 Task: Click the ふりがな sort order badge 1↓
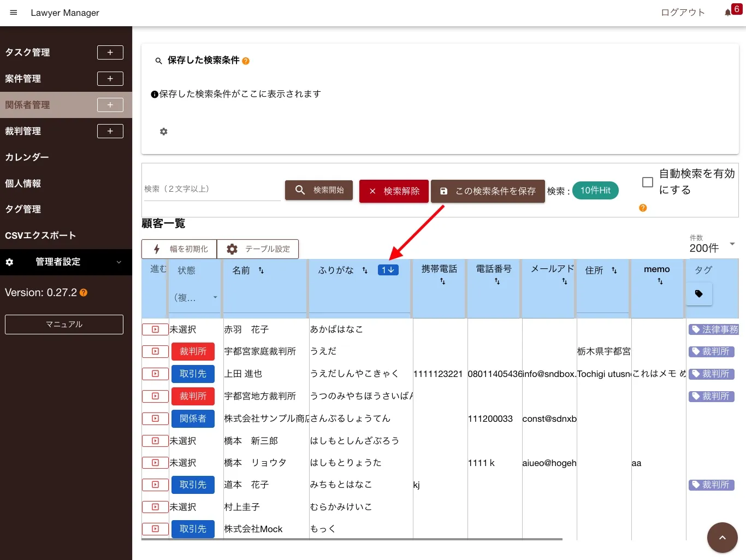tap(388, 270)
